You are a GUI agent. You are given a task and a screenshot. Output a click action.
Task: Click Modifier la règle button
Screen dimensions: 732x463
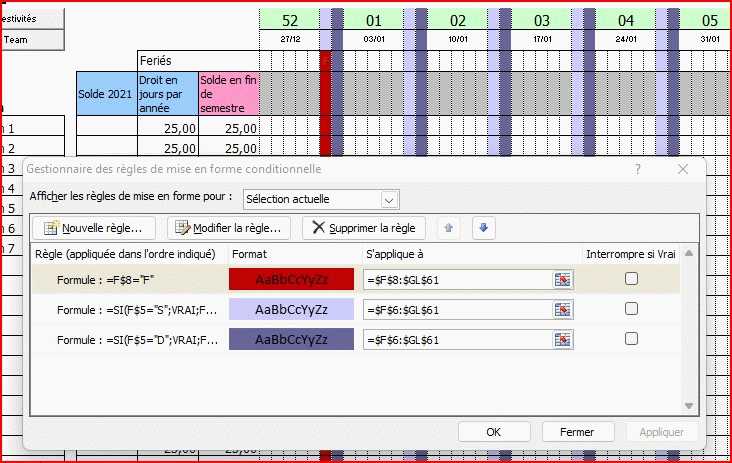(229, 228)
